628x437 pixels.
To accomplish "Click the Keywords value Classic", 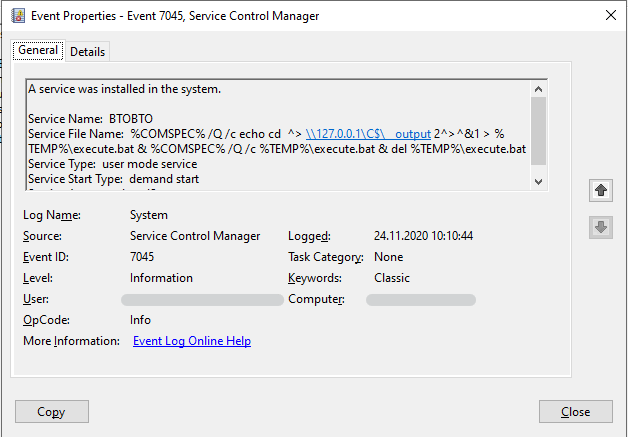I will 392,278.
